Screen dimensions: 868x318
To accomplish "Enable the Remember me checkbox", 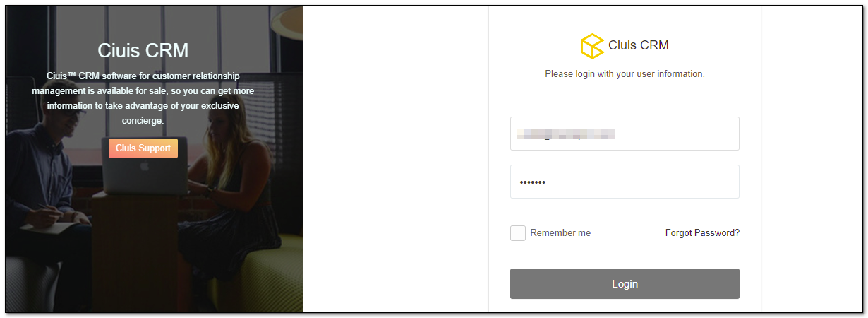I will click(518, 233).
